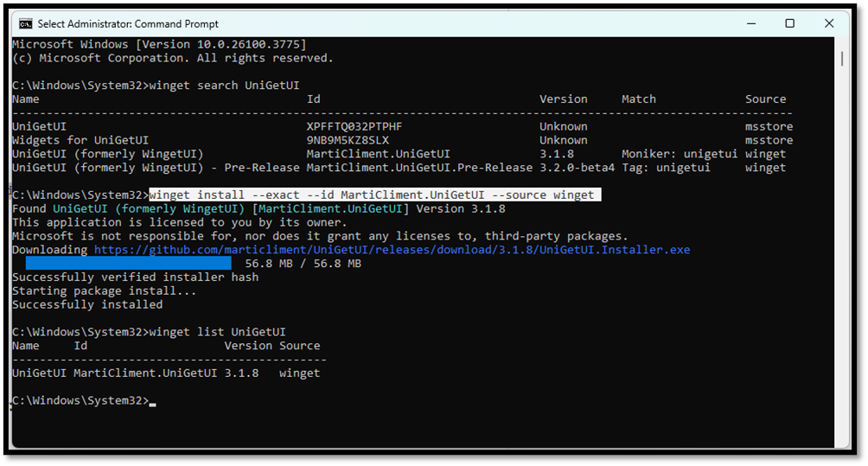The height and width of the screenshot is (466, 868).
Task: Click the cursor at the last prompt
Action: pyautogui.click(x=152, y=401)
